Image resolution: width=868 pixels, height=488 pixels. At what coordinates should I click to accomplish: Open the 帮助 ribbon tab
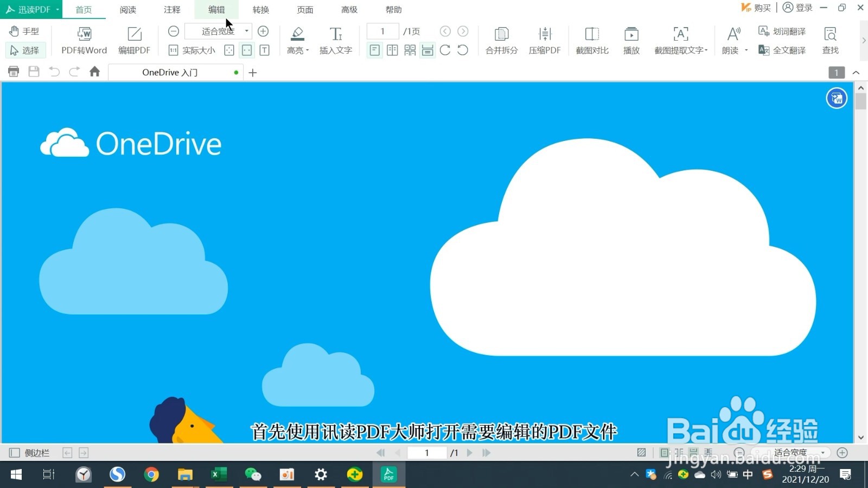(x=394, y=10)
